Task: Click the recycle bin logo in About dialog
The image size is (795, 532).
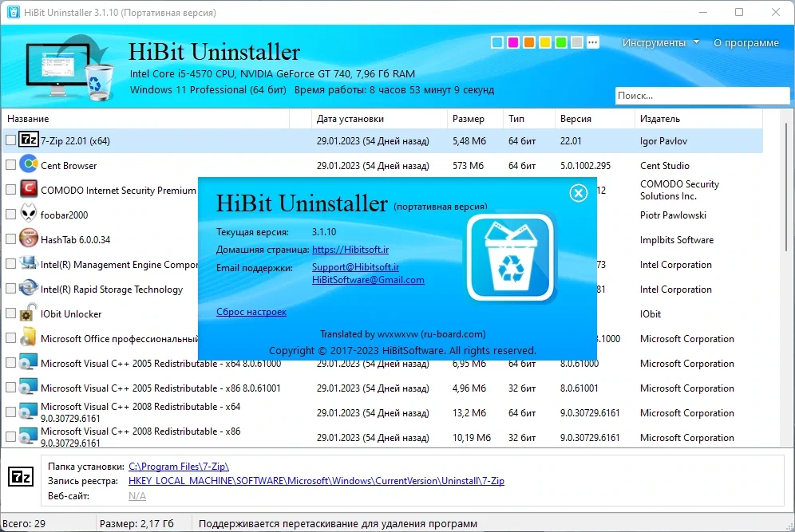Action: (511, 258)
